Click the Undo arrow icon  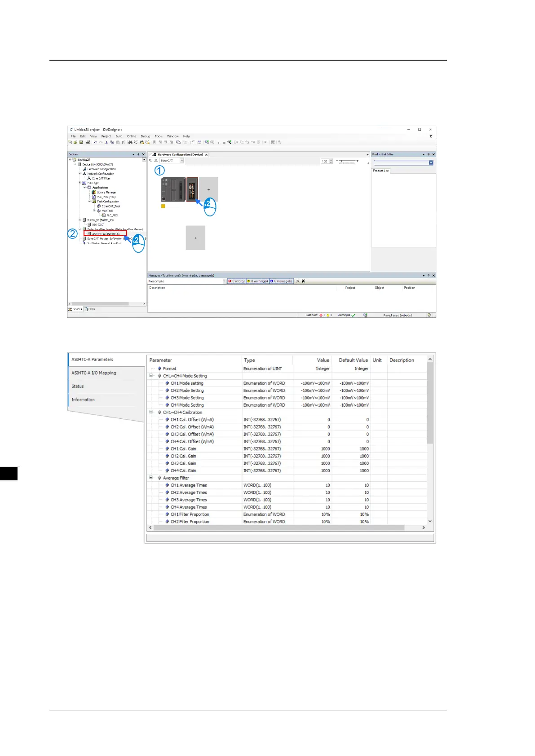[x=95, y=142]
